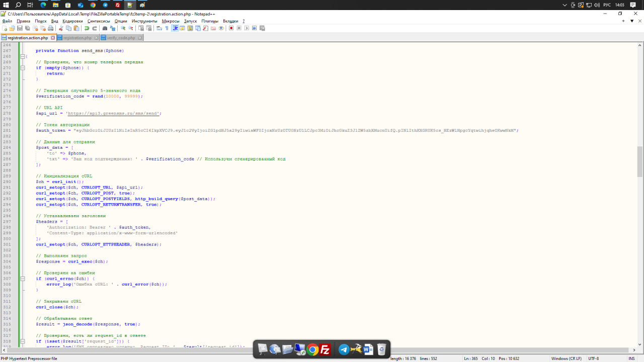Open the Поиск menu

(41, 21)
